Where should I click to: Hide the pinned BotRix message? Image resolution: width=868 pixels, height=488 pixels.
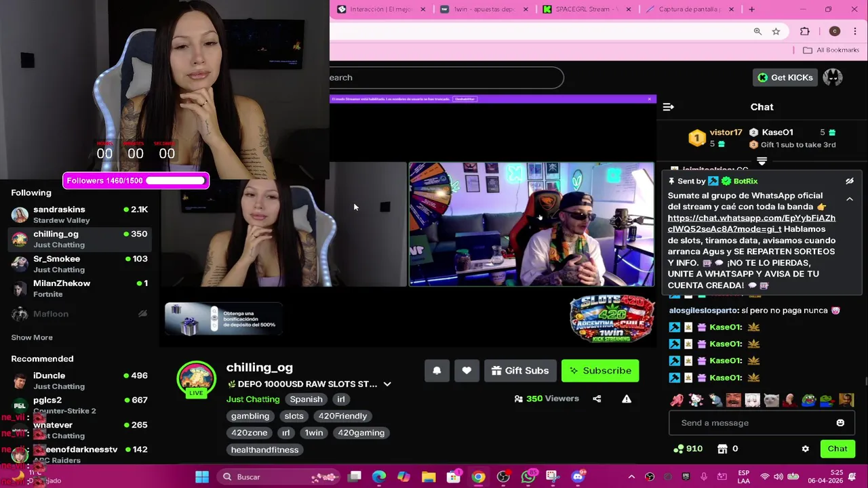point(849,181)
